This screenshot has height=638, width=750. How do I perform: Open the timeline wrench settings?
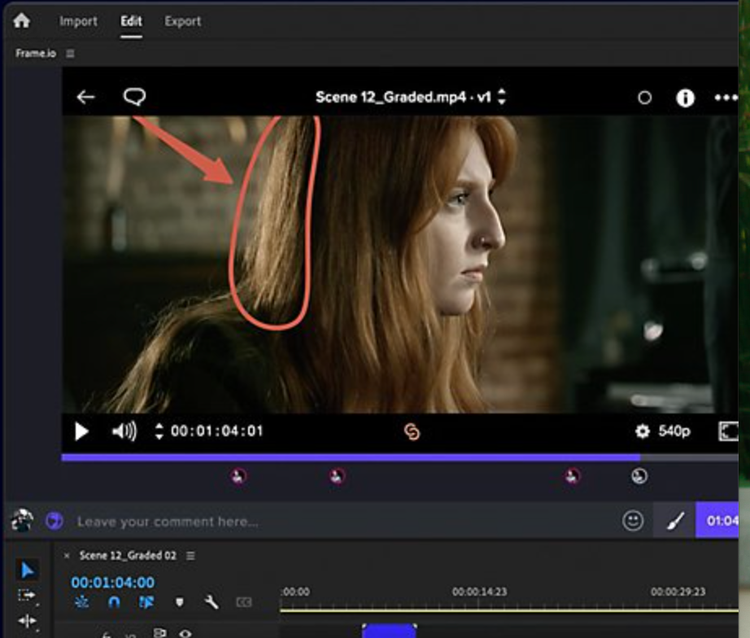(211, 602)
